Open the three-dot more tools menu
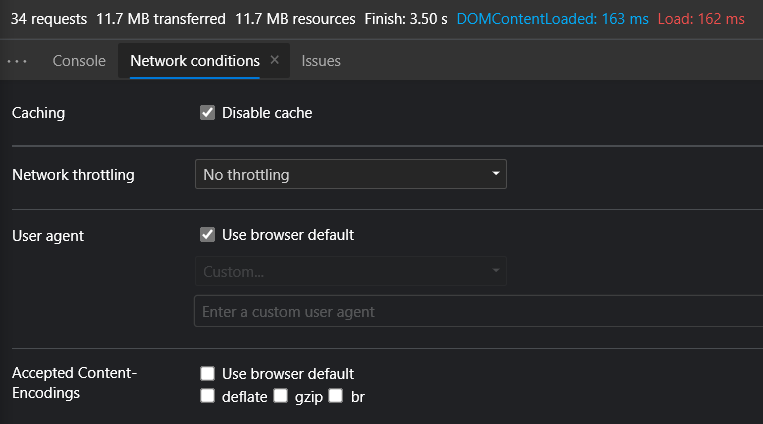 (17, 61)
